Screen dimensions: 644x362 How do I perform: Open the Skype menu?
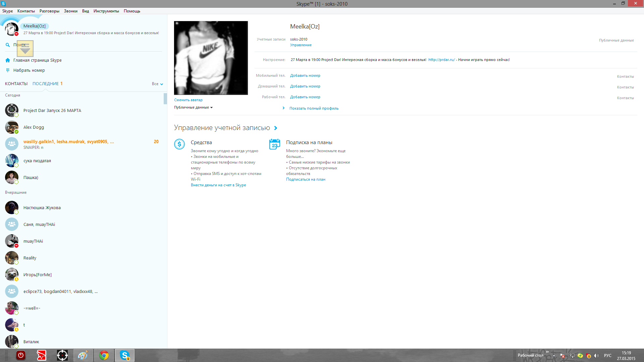[7, 11]
